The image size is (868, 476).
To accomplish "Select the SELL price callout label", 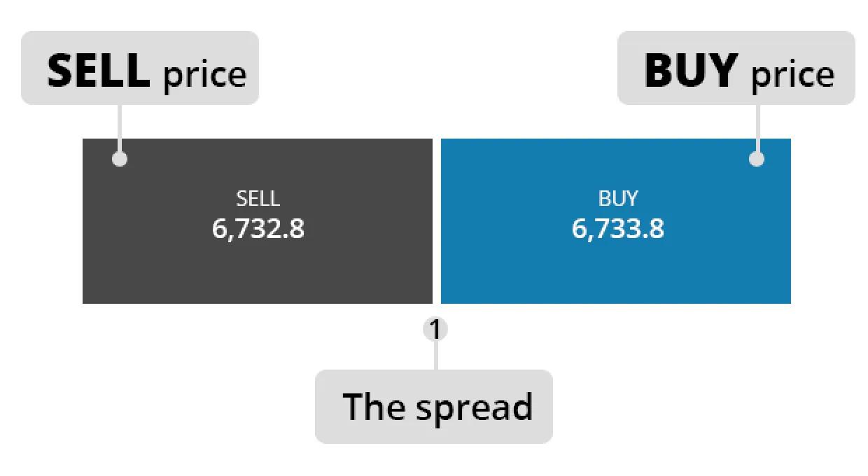I will [140, 68].
